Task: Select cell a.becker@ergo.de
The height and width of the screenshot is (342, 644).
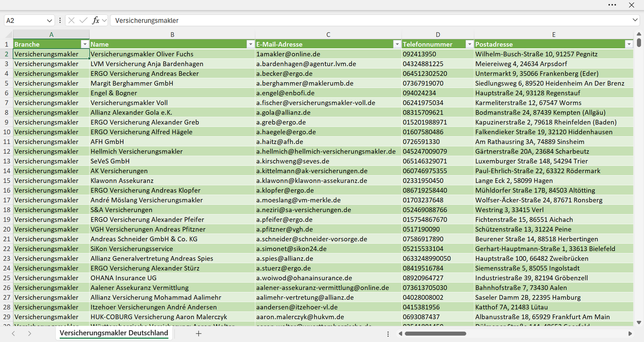Action: 328,73
